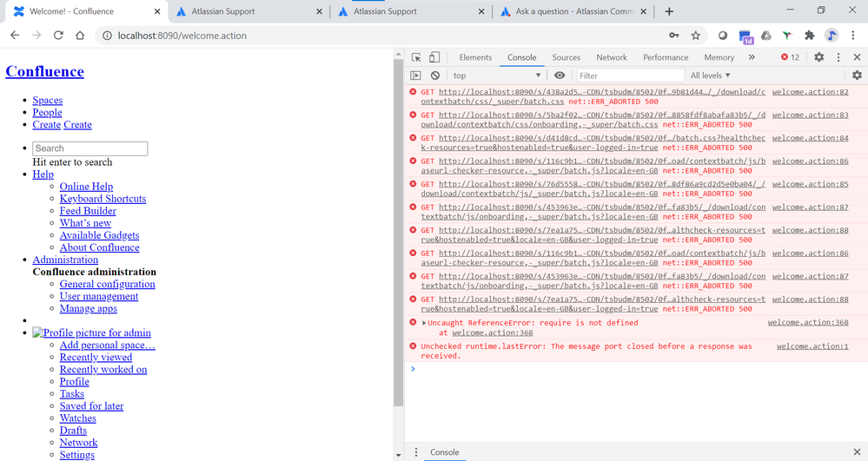This screenshot has width=868, height=461.
Task: Click the scrollbar down arrow
Action: click(x=399, y=456)
